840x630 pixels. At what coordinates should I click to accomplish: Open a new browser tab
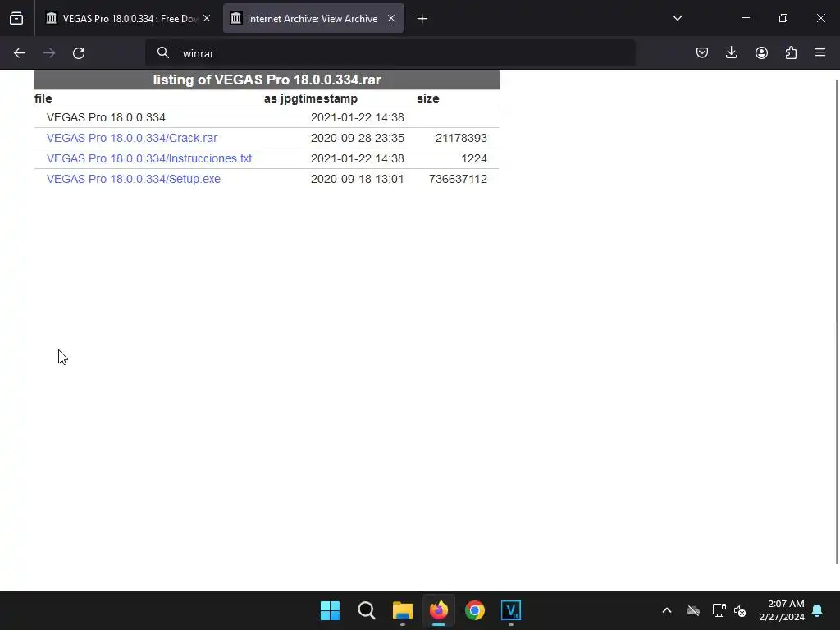coord(422,19)
